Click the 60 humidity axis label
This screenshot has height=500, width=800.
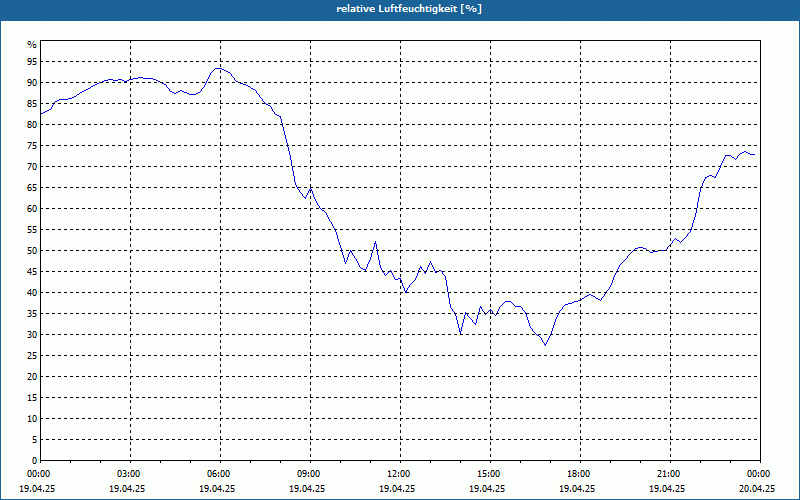[x=32, y=209]
